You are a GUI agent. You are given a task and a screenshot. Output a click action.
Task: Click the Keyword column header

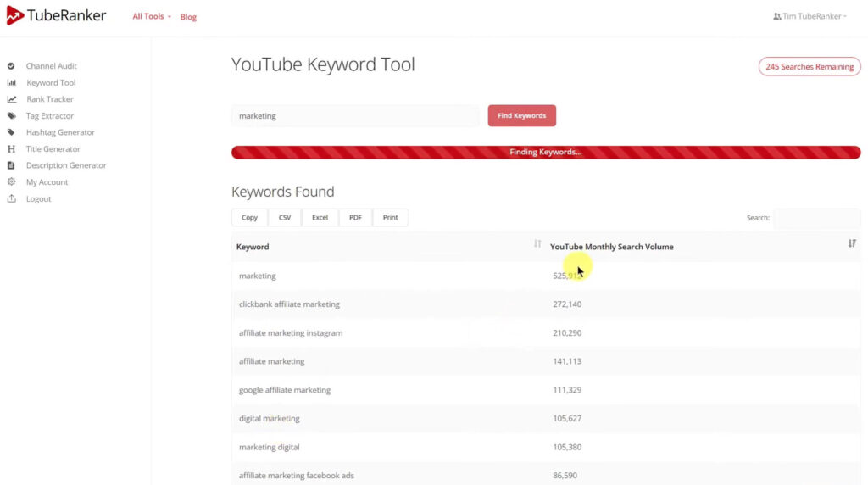pos(253,247)
